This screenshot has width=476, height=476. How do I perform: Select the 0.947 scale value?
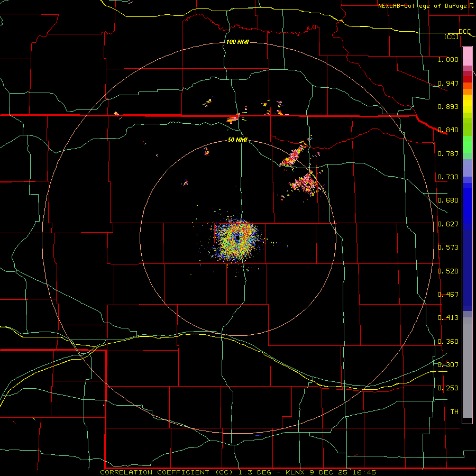pos(448,83)
